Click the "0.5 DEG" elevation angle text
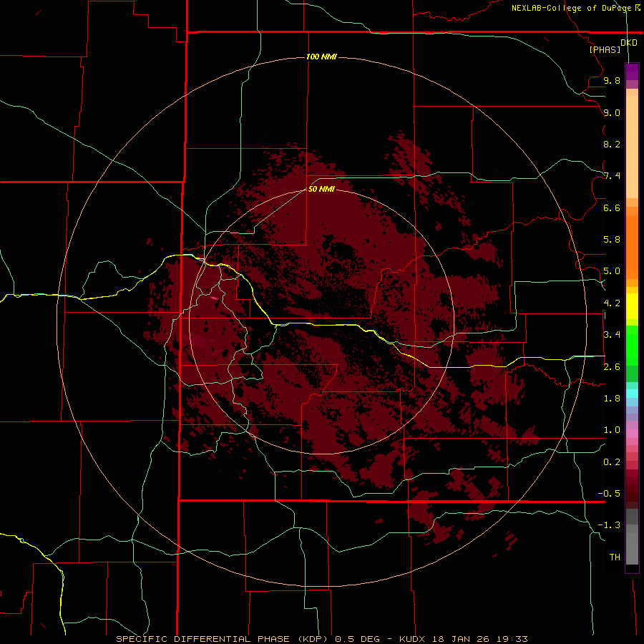The image size is (644, 644). click(x=358, y=639)
